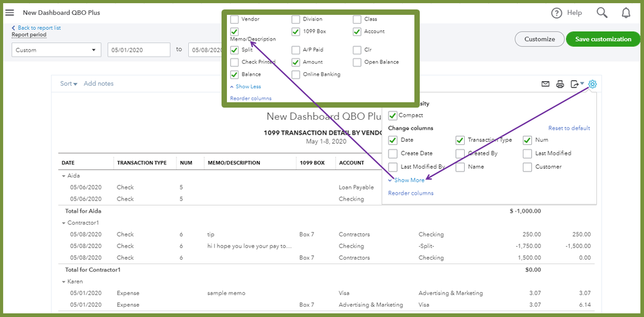
Task: Open the Sort dropdown
Action: click(x=68, y=84)
